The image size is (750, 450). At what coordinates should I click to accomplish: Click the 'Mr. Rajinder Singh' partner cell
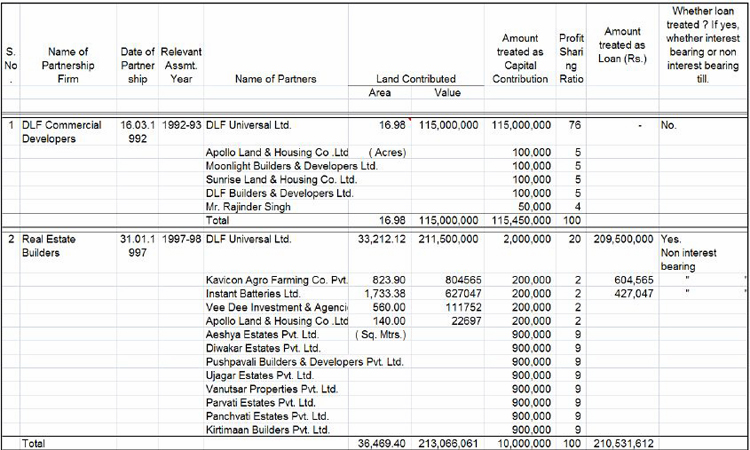[x=248, y=207]
